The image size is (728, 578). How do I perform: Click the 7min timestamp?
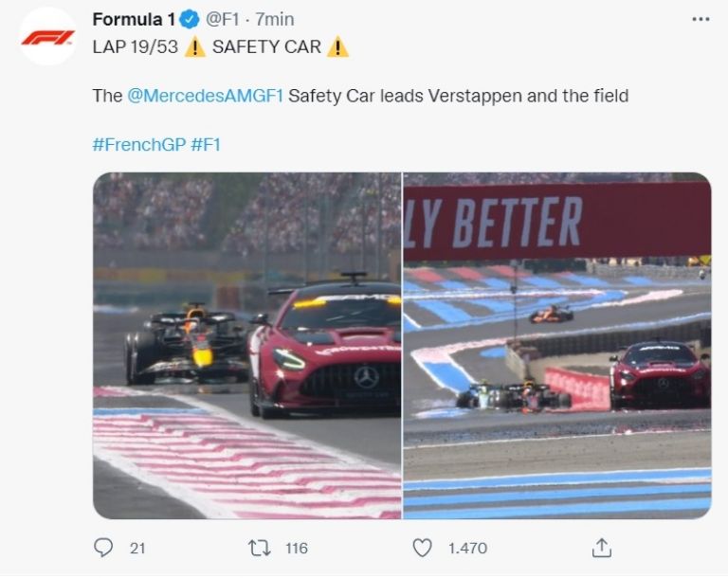275,19
